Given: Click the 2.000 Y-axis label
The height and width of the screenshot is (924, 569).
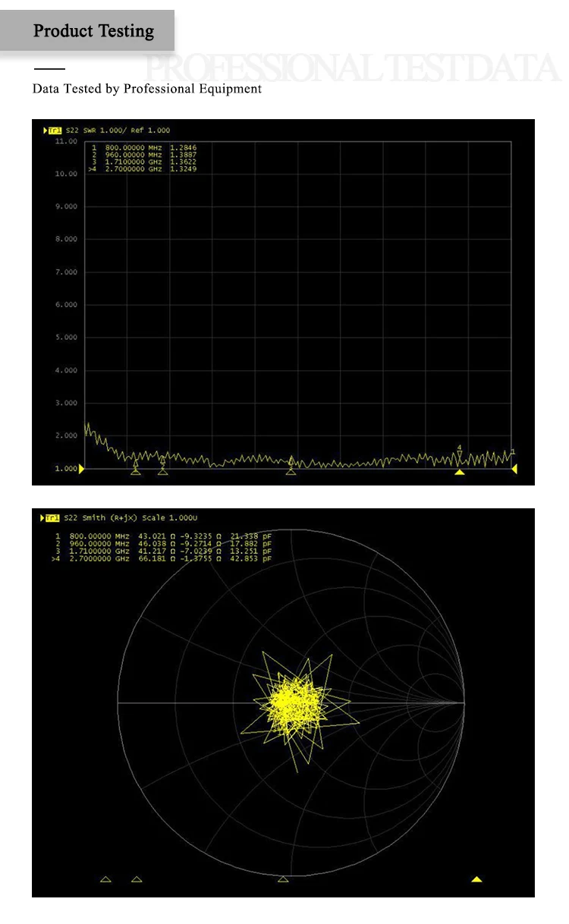Looking at the screenshot, I should [66, 435].
